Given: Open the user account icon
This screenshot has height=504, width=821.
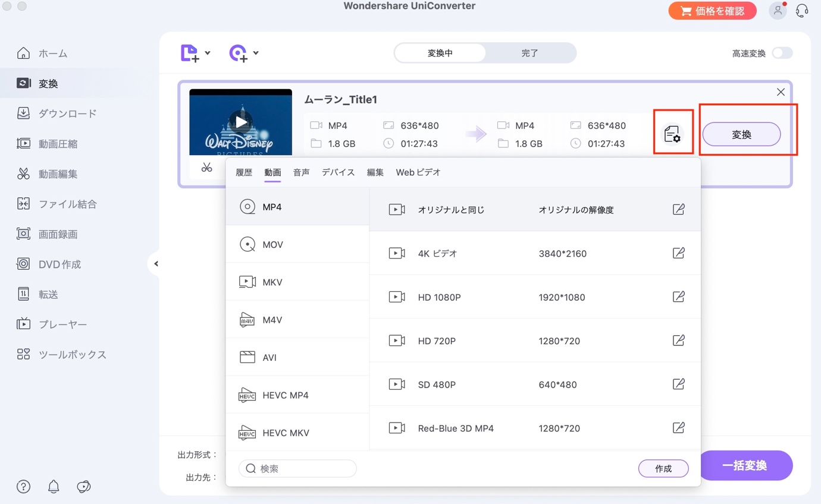Looking at the screenshot, I should pyautogui.click(x=778, y=11).
